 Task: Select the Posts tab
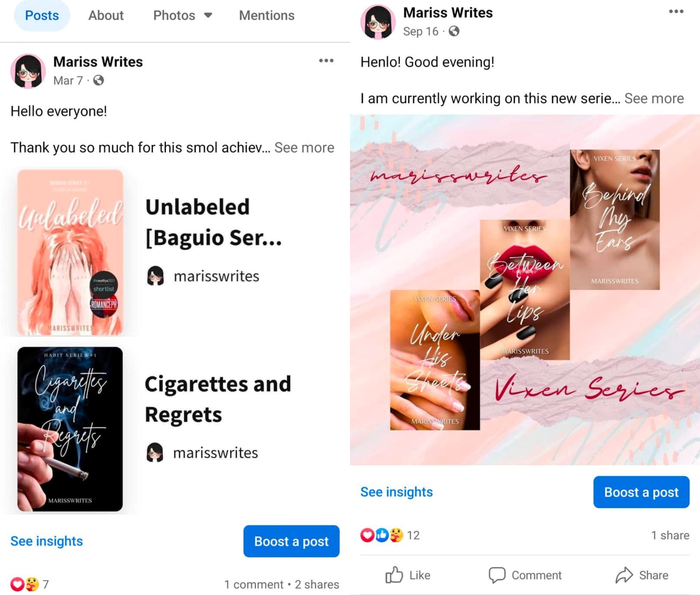coord(42,15)
